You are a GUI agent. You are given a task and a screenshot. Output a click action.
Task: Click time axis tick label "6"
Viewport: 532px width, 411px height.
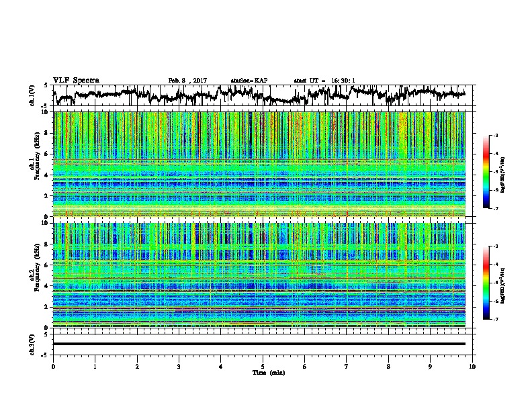pos(305,367)
